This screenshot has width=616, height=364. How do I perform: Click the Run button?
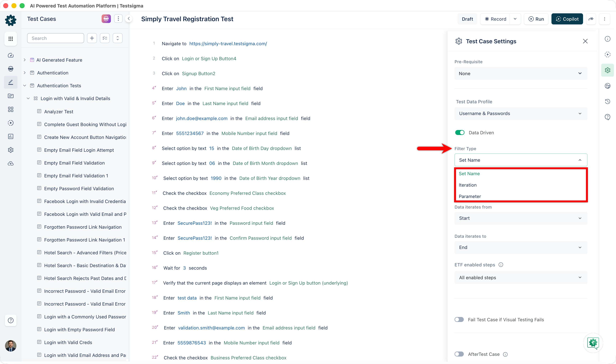[x=536, y=19]
